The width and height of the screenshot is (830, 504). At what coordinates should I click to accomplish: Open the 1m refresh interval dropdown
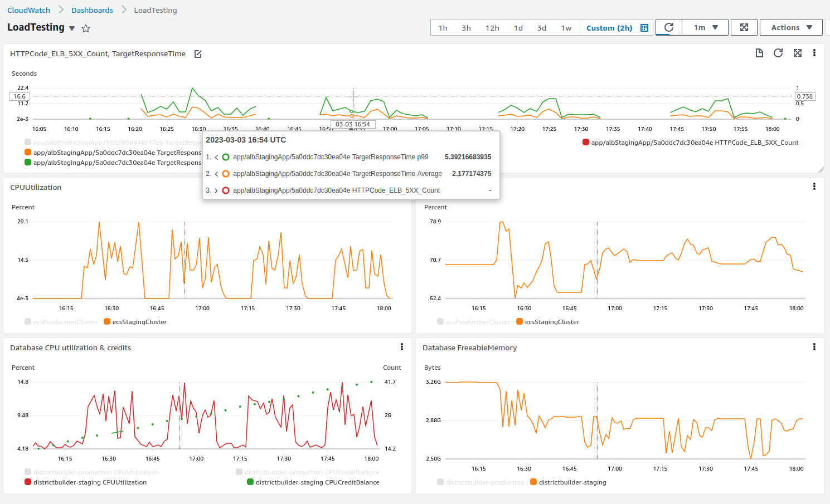pyautogui.click(x=705, y=27)
